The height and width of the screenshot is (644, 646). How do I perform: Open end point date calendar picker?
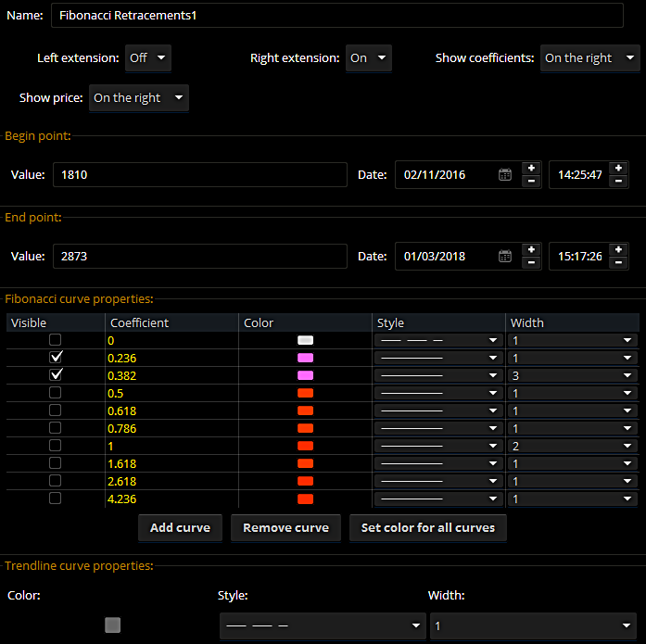pyautogui.click(x=505, y=256)
